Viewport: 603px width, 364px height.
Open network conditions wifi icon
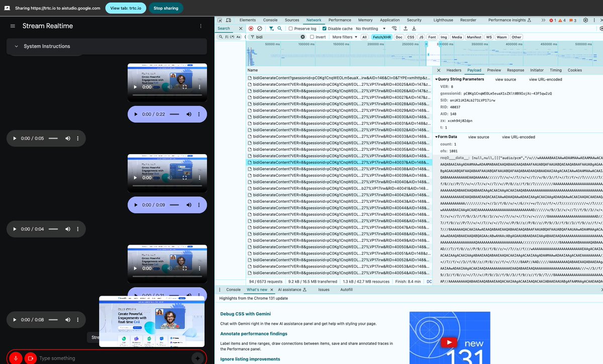coord(394,29)
